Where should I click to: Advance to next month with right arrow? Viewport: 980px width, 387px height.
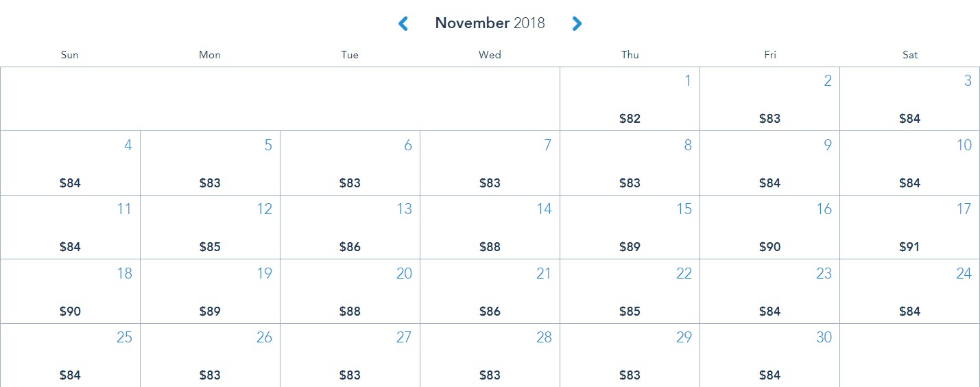click(x=577, y=23)
